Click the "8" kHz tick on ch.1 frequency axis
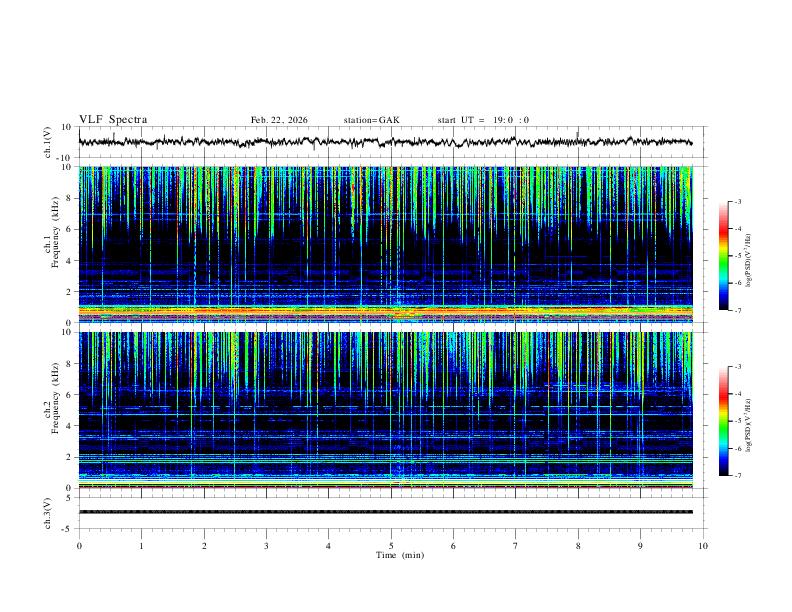The image size is (792, 612). tap(69, 198)
